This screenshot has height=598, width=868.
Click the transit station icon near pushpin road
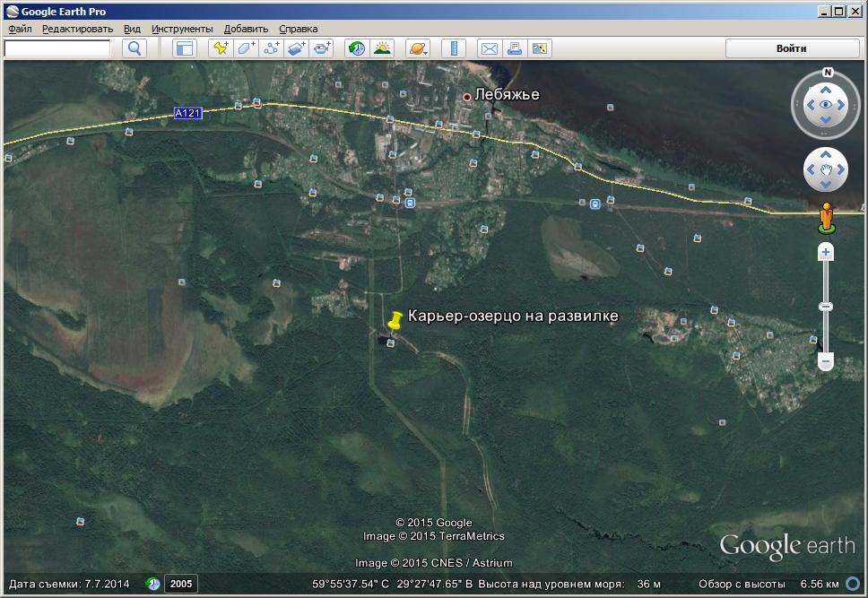tap(410, 204)
